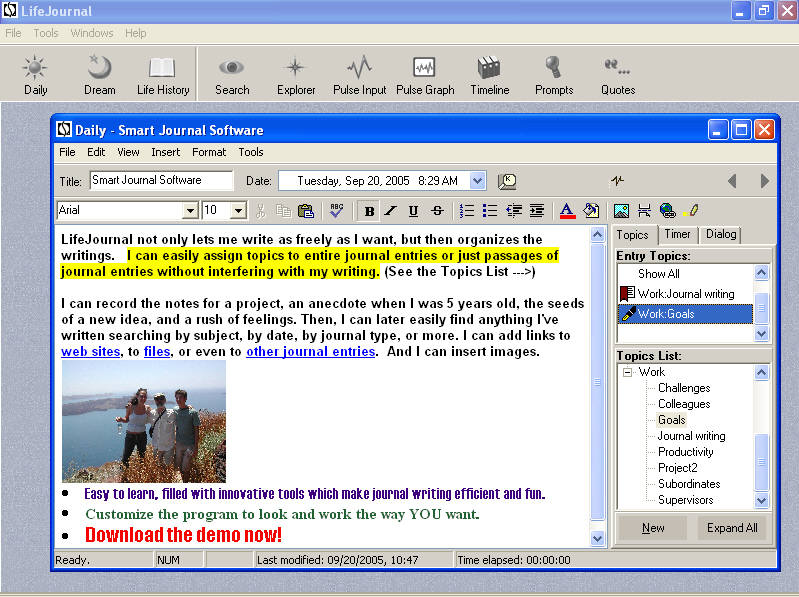Click the Expand All button
Screen dimensions: 799x597
click(x=732, y=528)
